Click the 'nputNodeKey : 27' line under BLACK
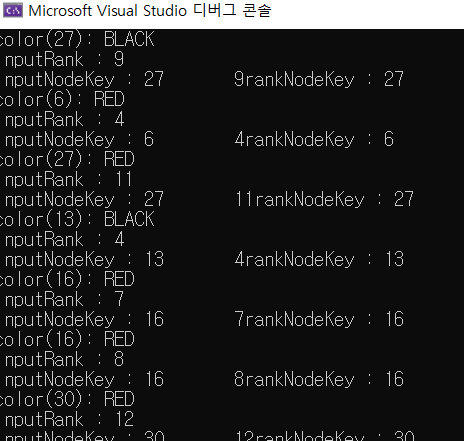 84,79
